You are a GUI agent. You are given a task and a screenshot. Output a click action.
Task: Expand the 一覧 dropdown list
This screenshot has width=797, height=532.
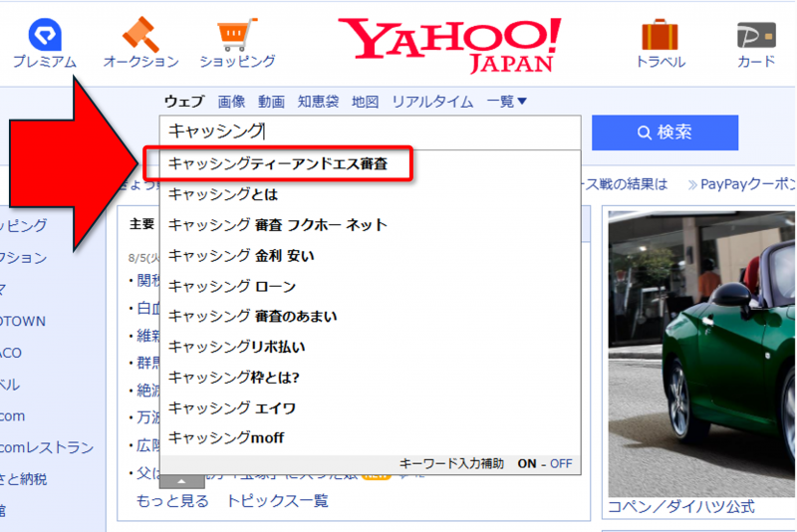click(x=506, y=101)
